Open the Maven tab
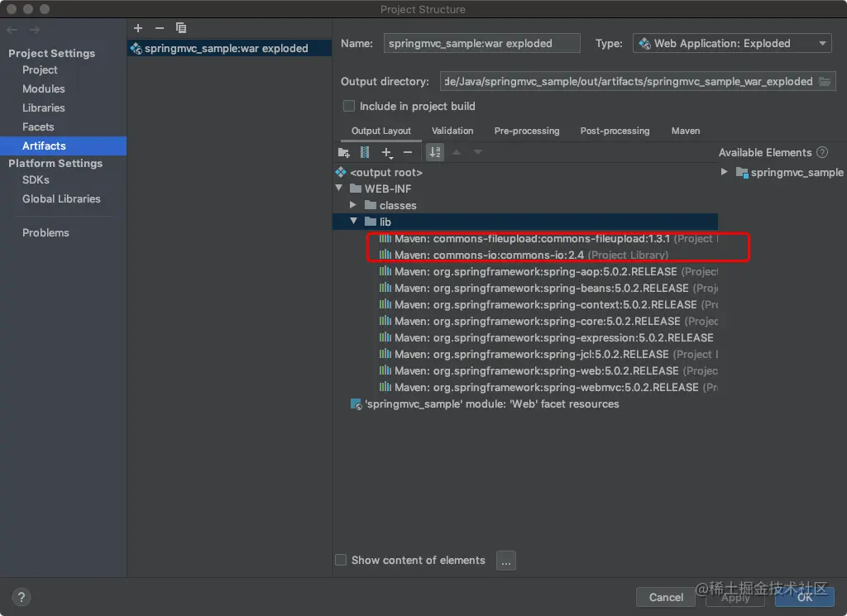Screen dimensions: 847x616 [686, 131]
